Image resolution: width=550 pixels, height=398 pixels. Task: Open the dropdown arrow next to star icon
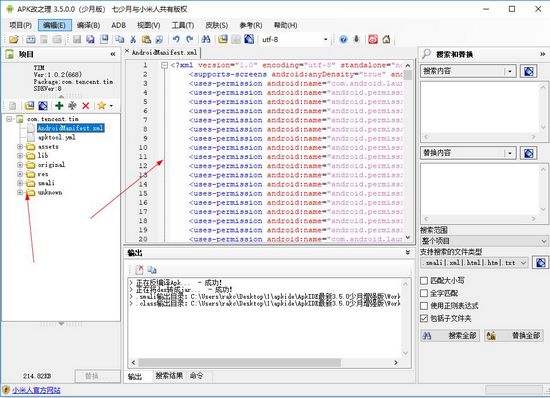(111, 106)
